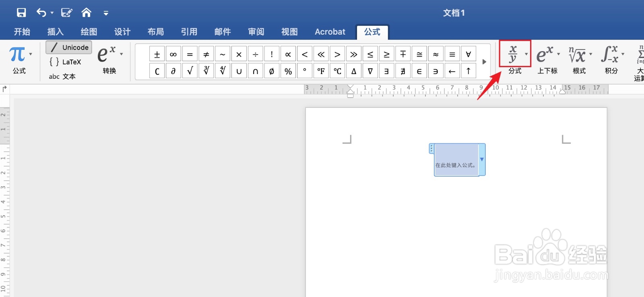644x297 pixels.
Task: Insert the multiplication × symbol
Action: coord(239,54)
